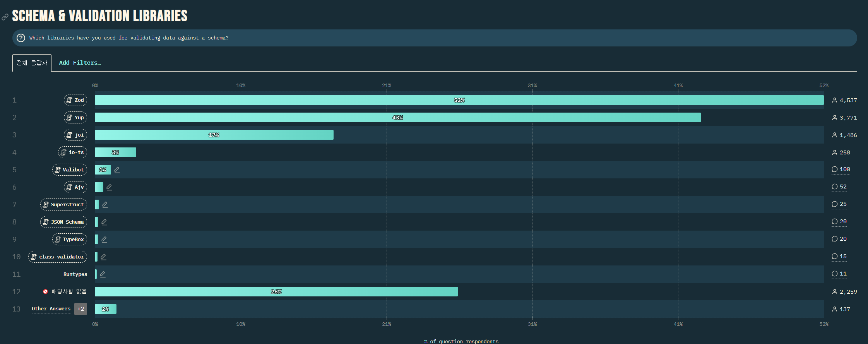Viewport: 868px width, 344px height.
Task: Select the io-ts library label
Action: click(x=73, y=152)
